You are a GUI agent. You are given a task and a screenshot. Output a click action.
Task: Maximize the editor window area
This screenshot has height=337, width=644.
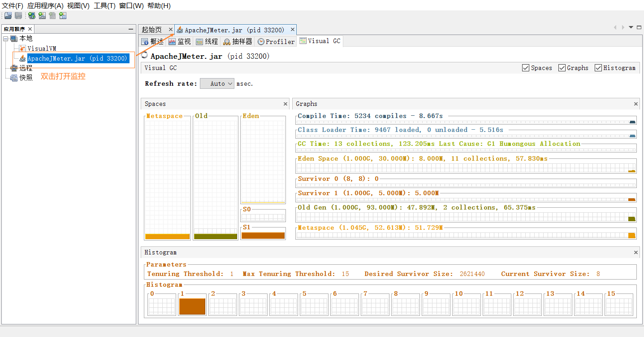[x=639, y=27]
